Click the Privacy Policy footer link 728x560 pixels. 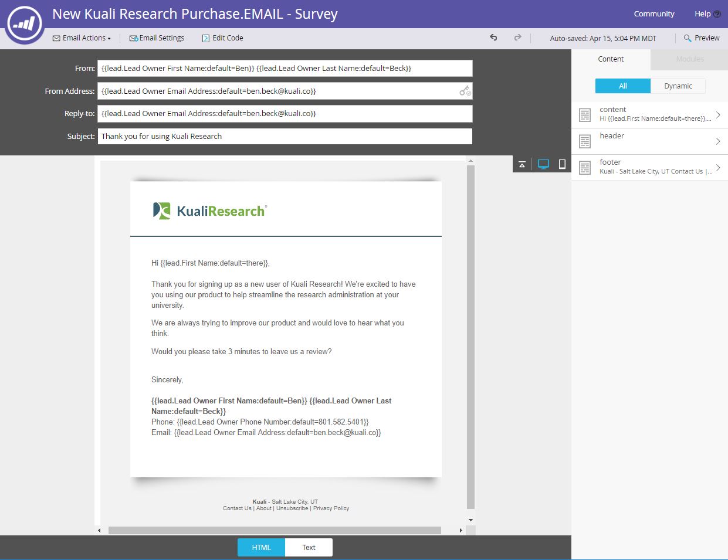point(331,508)
